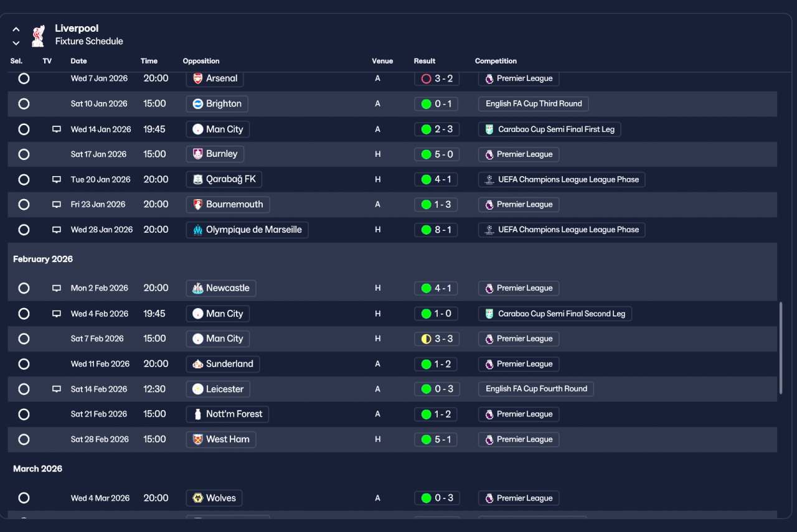Click the up chevron beside Liverpool
Viewport: 797px width, 532px height.
(16, 29)
